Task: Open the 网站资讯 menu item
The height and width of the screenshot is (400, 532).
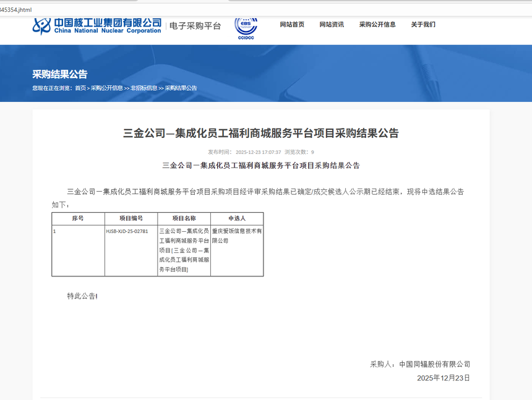Action: 332,24
